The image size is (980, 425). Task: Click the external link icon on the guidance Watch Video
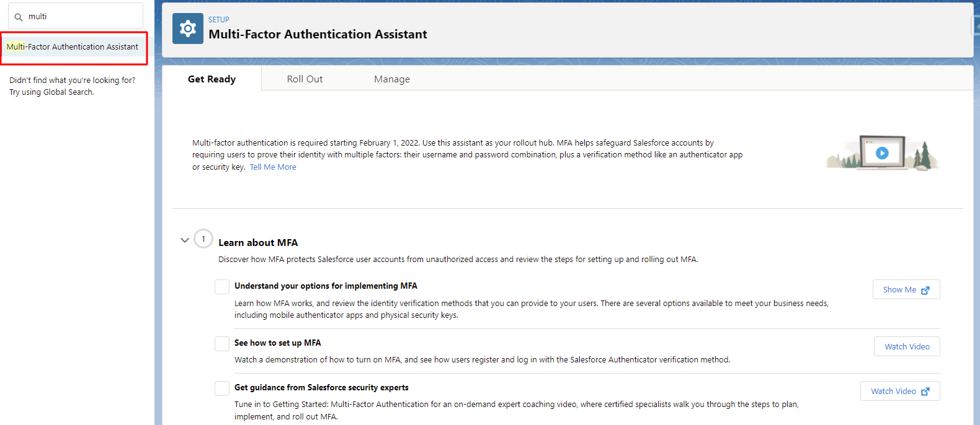(x=925, y=392)
